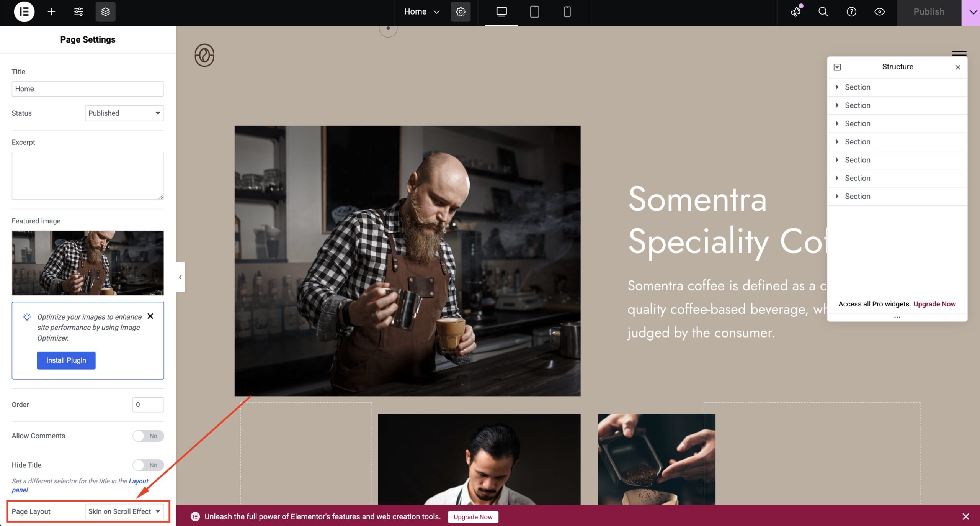Select the bearded barista hero image
The width and height of the screenshot is (980, 526).
point(407,261)
